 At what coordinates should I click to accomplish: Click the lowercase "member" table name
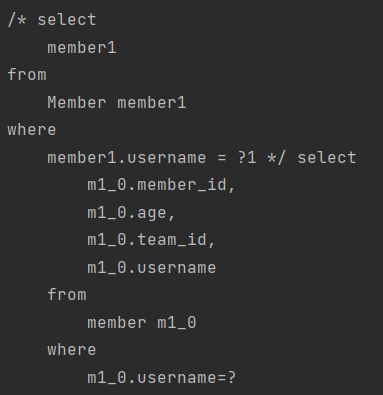click(x=117, y=323)
